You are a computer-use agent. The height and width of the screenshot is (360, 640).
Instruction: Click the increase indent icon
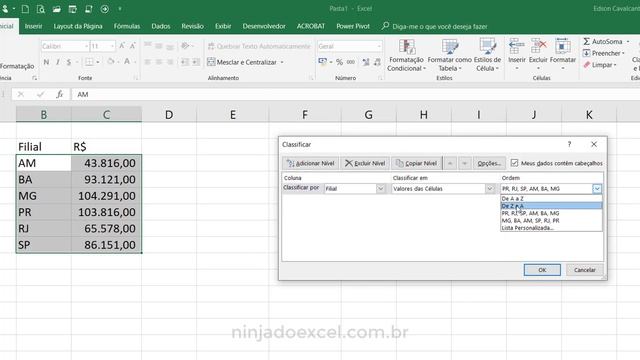click(196, 62)
